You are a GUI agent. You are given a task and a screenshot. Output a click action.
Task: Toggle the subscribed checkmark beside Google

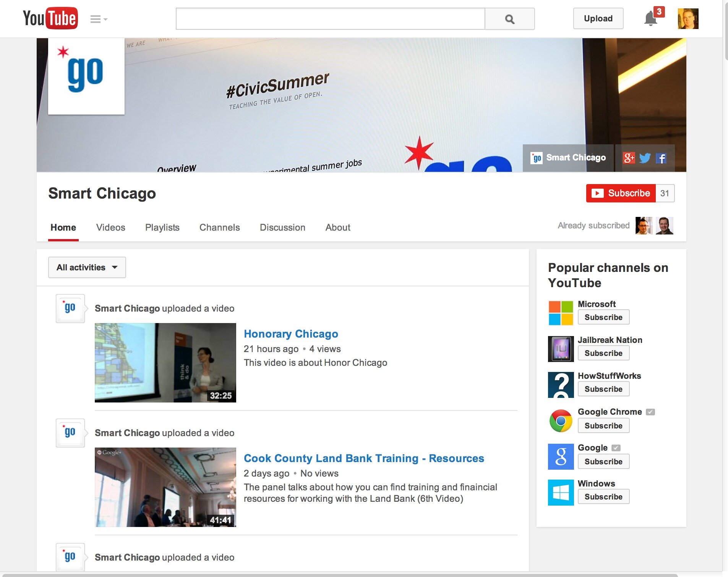pos(616,448)
